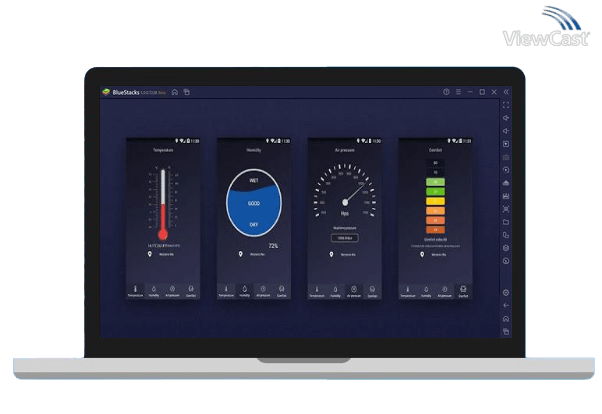The image size is (602, 414).
Task: Click the BlueStacks logo in title bar
Action: (106, 92)
